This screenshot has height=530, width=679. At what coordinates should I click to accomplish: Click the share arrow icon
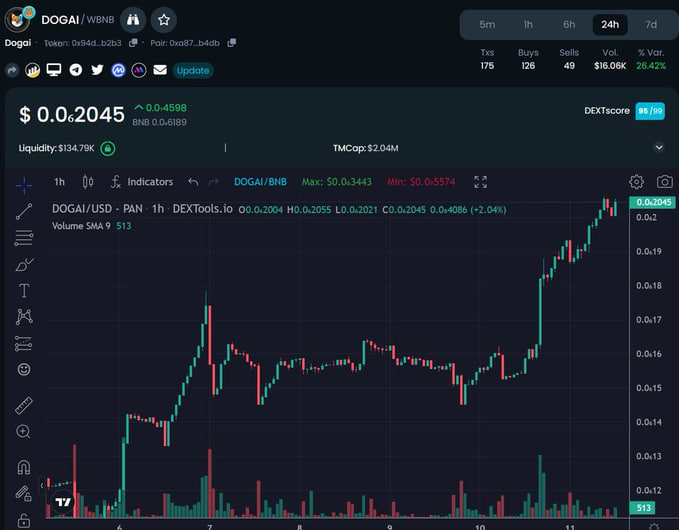pos(12,70)
